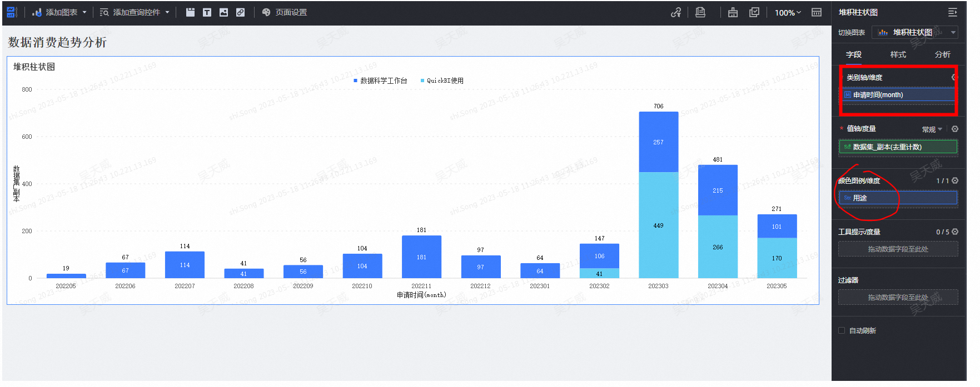Insert an image using the picture icon
Image resolution: width=980 pixels, height=387 pixels.
coord(223,12)
